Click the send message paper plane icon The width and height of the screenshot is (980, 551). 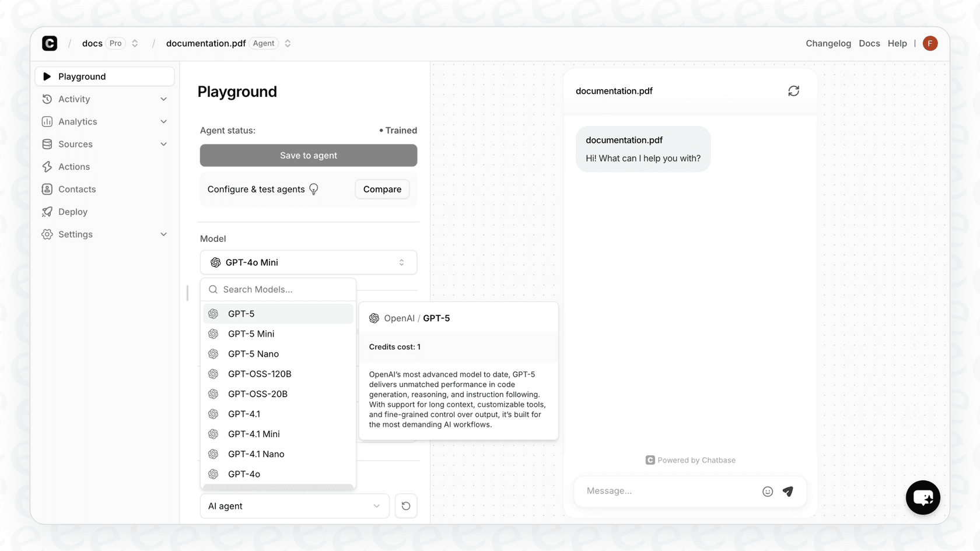click(788, 492)
